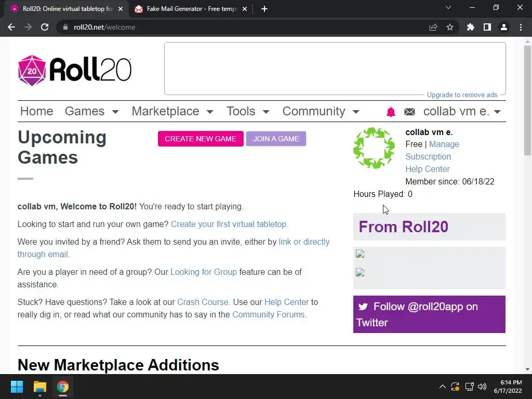This screenshot has width=532, height=399.
Task: Open Create your first virtual tabletop link
Action: 230,224
